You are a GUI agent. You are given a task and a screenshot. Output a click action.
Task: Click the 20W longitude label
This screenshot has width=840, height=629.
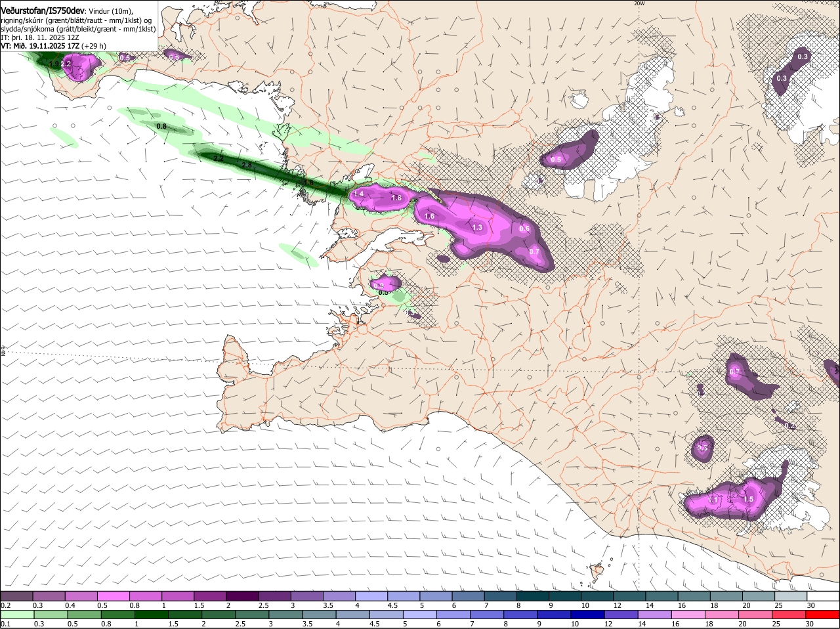coord(639,3)
